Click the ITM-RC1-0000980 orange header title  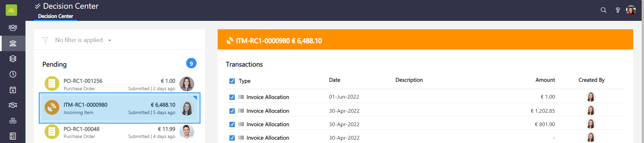click(279, 41)
